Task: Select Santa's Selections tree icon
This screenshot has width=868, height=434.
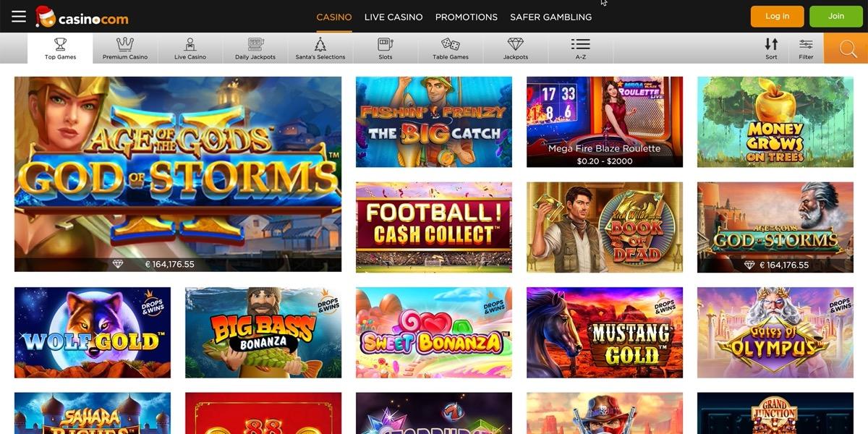Action: 320,44
